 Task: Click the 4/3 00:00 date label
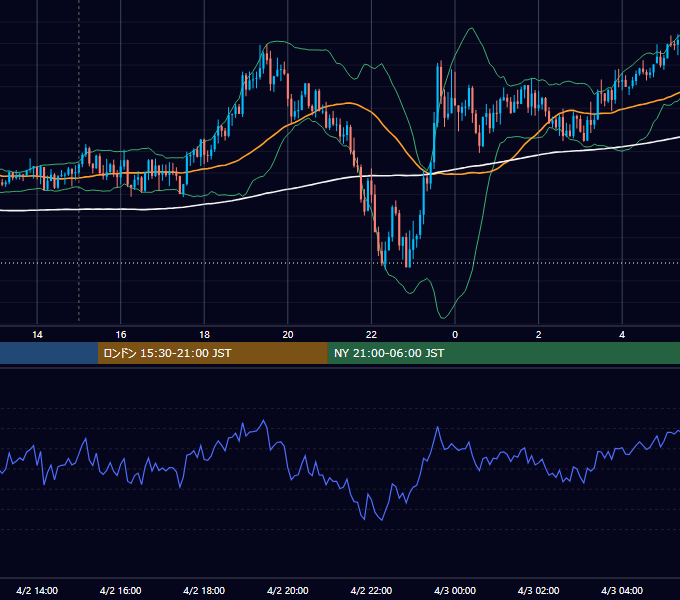point(455,590)
